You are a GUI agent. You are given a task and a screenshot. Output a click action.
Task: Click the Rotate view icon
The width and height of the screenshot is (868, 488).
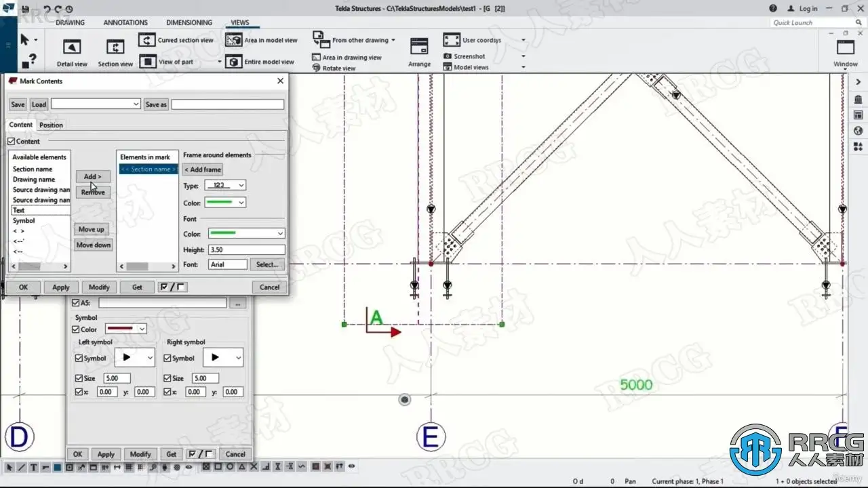(317, 68)
